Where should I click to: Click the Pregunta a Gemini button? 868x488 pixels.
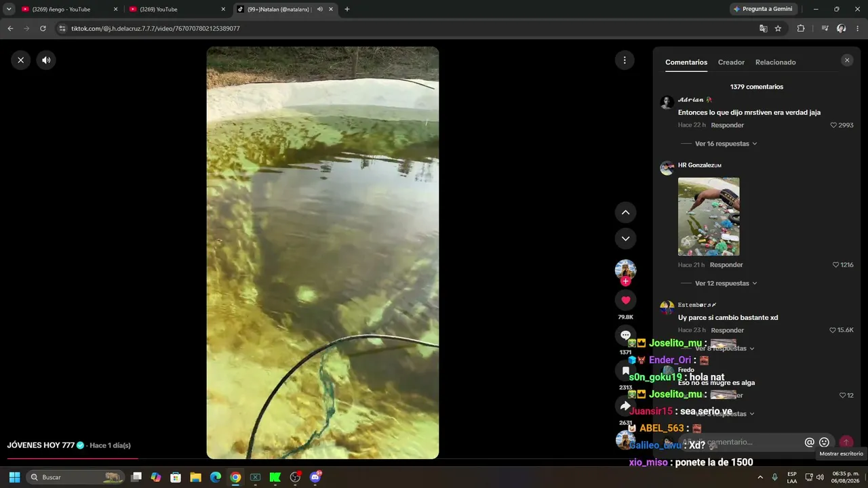click(764, 9)
